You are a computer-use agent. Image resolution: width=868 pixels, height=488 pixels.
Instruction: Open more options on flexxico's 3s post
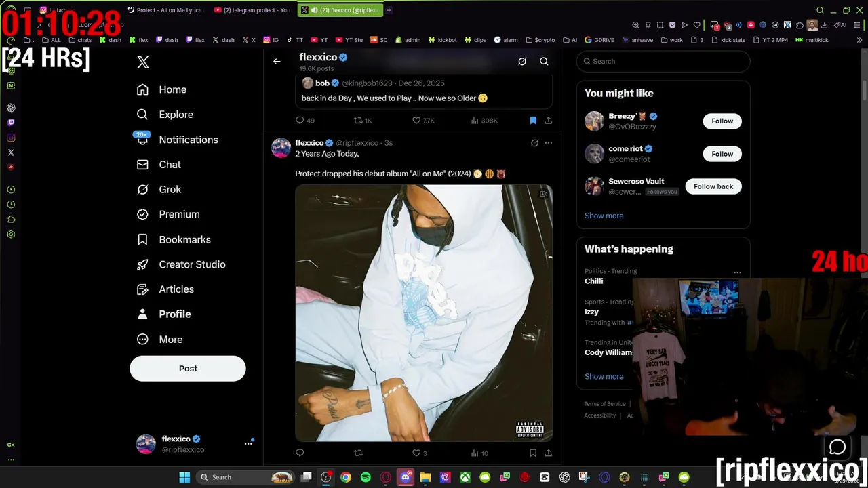pyautogui.click(x=548, y=143)
